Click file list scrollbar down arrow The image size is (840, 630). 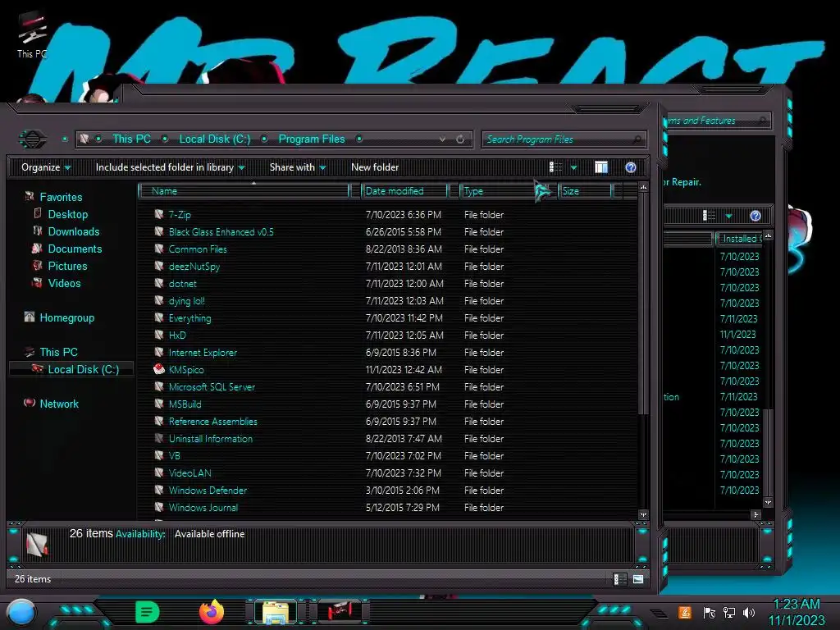643,515
